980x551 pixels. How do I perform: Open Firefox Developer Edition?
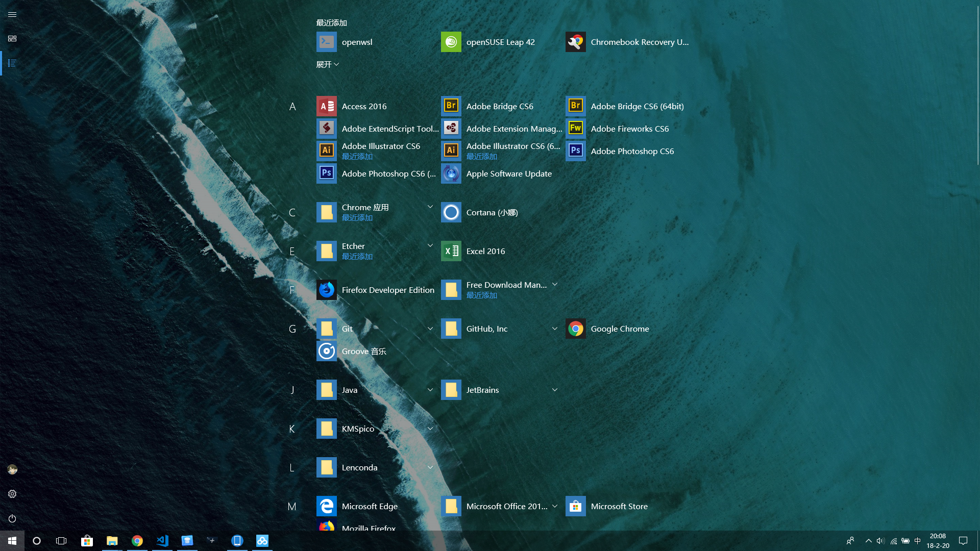pos(388,290)
